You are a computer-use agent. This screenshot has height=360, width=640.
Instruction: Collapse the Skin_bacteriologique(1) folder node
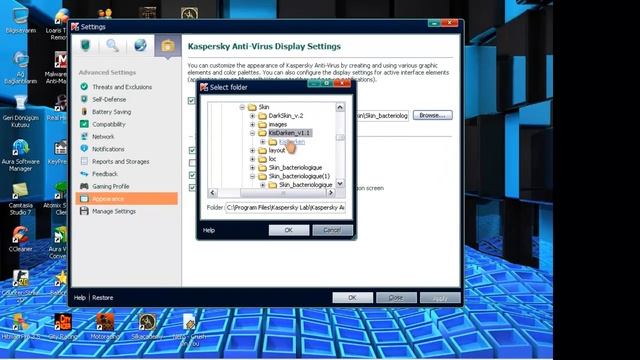[252, 176]
